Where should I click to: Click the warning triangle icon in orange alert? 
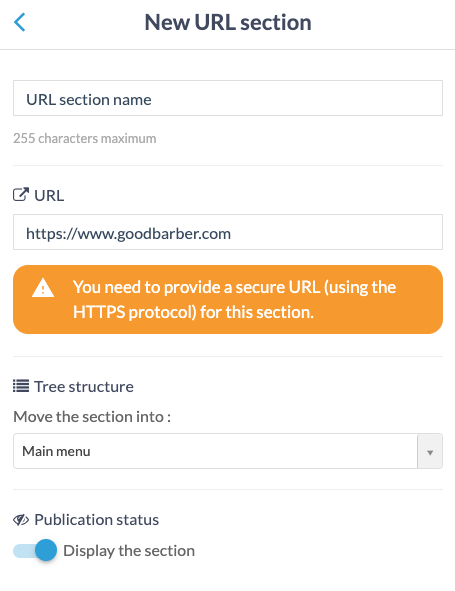[x=43, y=288]
